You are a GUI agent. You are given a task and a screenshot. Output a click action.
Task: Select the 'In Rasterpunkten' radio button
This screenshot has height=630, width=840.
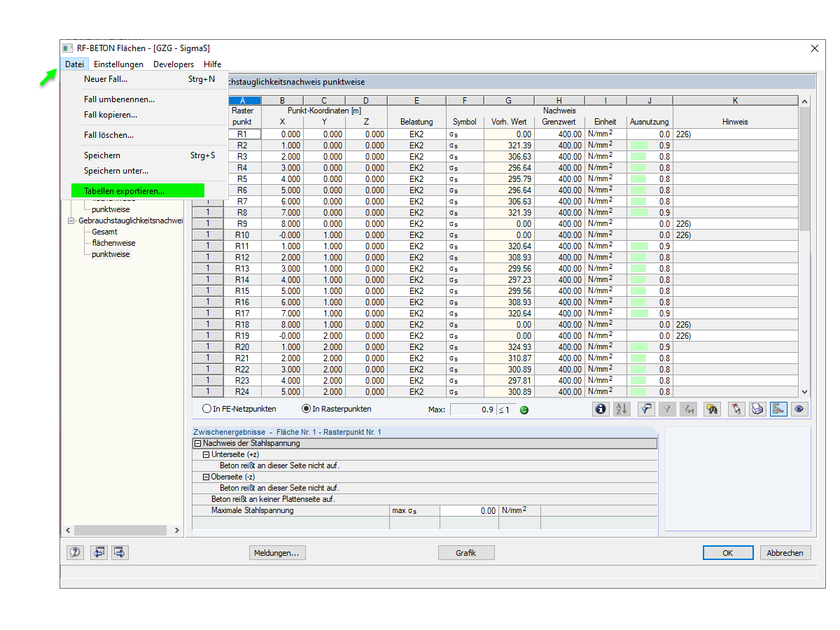click(x=306, y=409)
